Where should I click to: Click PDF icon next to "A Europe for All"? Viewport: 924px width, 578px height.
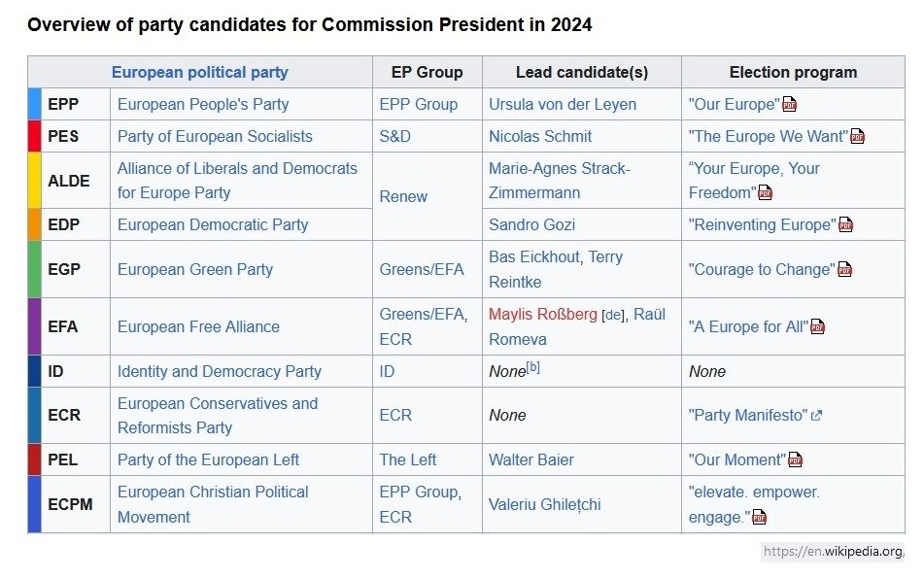pos(817,327)
